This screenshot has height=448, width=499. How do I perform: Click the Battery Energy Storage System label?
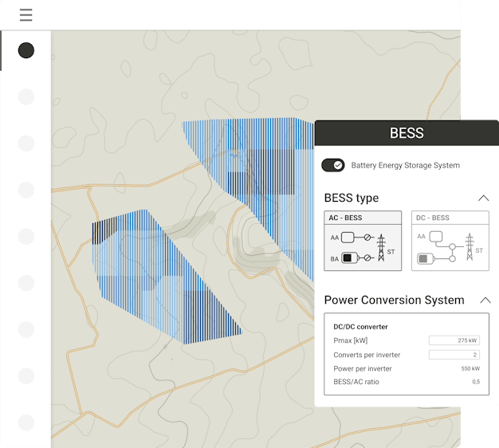[405, 166]
